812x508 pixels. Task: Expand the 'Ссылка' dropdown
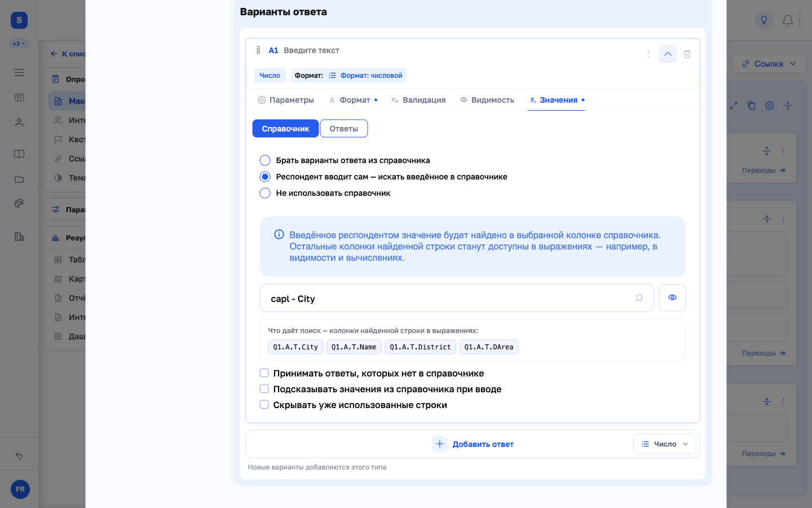[769, 64]
